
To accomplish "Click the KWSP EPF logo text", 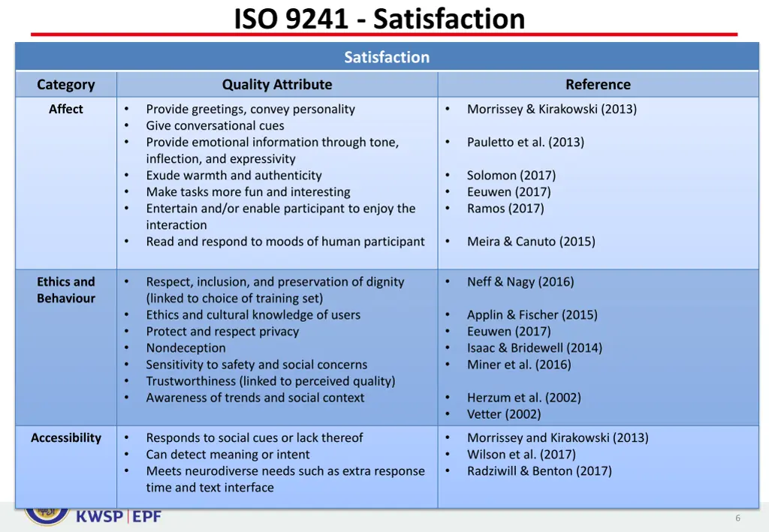I will pos(118,516).
